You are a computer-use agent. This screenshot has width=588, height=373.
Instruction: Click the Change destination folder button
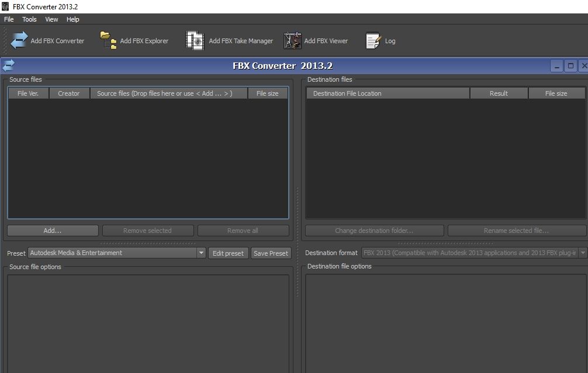tap(374, 230)
